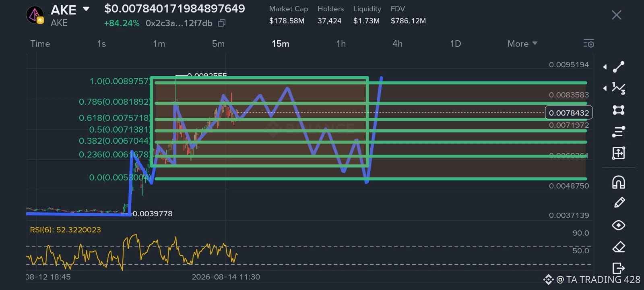Click the 0.236(0.0061678) Fibonacci level label
The width and height of the screenshot is (644, 290).
(x=114, y=155)
